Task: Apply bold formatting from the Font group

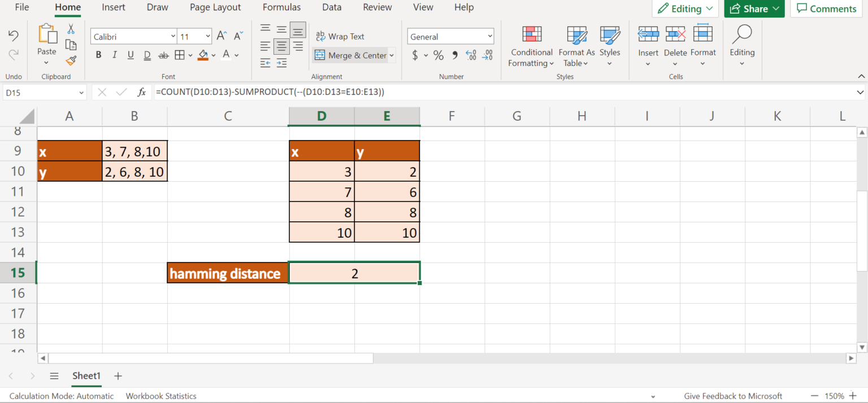Action: pyautogui.click(x=98, y=54)
